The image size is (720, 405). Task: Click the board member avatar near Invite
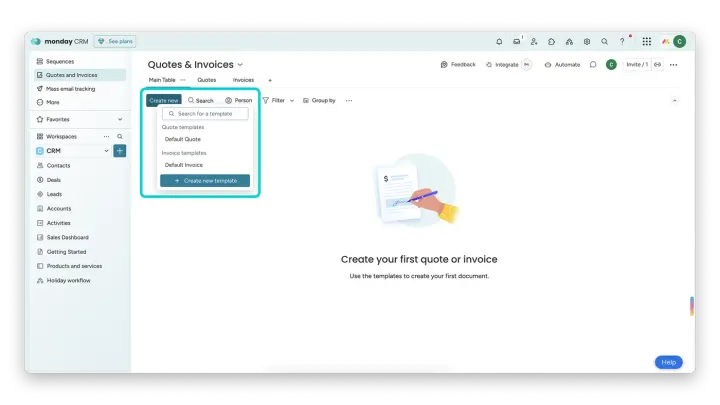coord(611,65)
